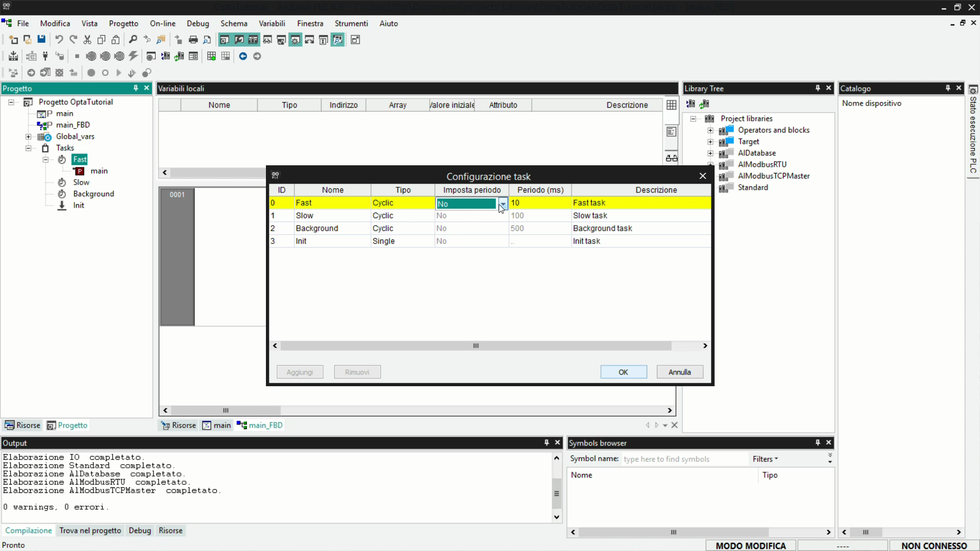Click the Find magnifier icon
This screenshot has height=551, width=980.
[x=133, y=39]
